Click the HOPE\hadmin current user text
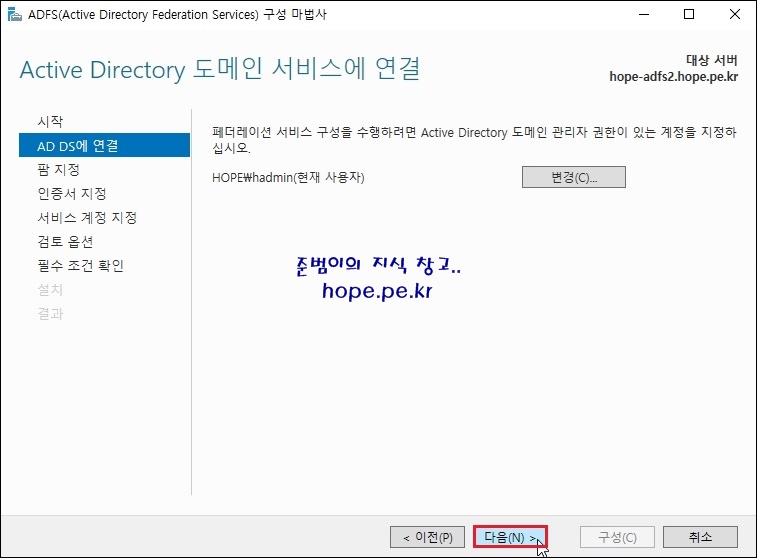The height and width of the screenshot is (558, 757). click(x=288, y=178)
